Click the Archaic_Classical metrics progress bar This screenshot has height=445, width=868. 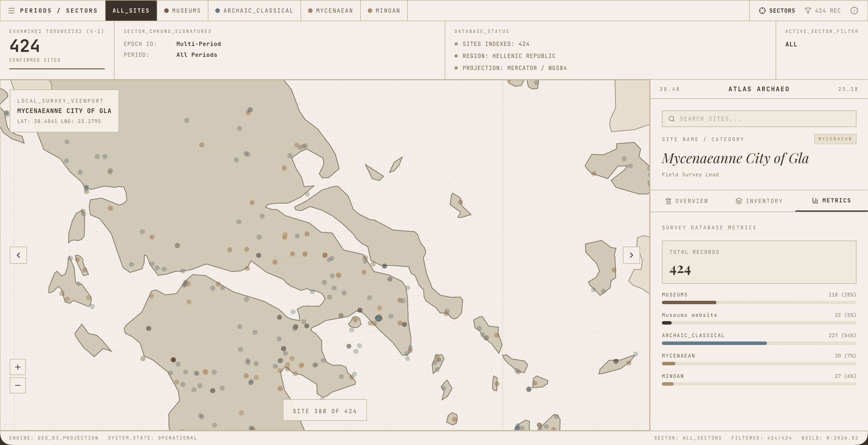[759, 343]
